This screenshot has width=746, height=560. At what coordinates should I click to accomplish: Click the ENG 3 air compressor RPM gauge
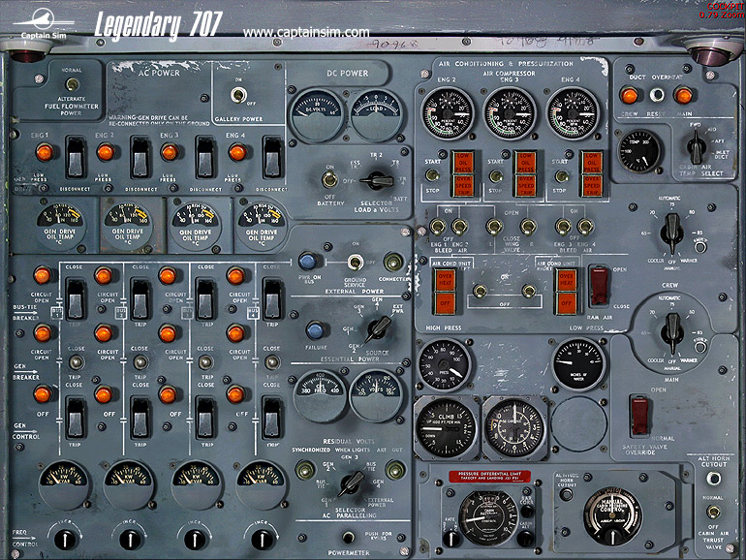pos(510,113)
